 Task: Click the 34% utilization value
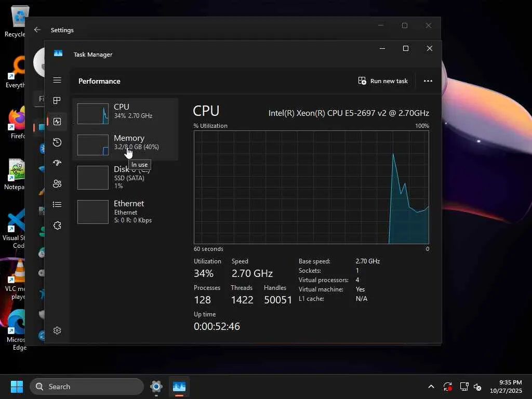pyautogui.click(x=204, y=273)
